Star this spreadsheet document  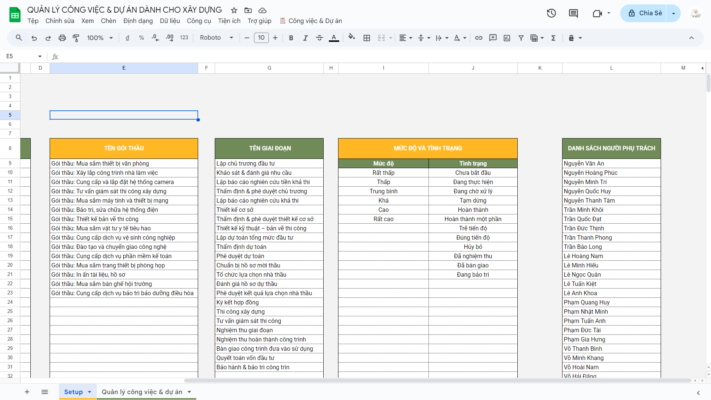[x=234, y=9]
